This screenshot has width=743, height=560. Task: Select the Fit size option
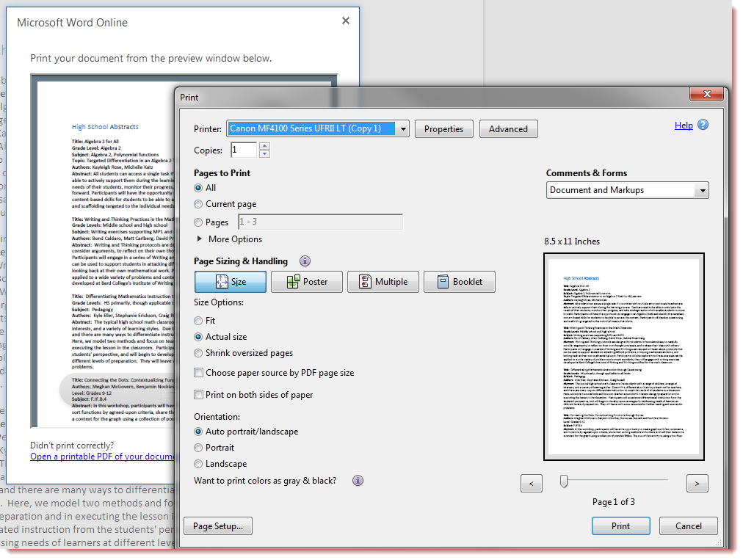tap(198, 321)
